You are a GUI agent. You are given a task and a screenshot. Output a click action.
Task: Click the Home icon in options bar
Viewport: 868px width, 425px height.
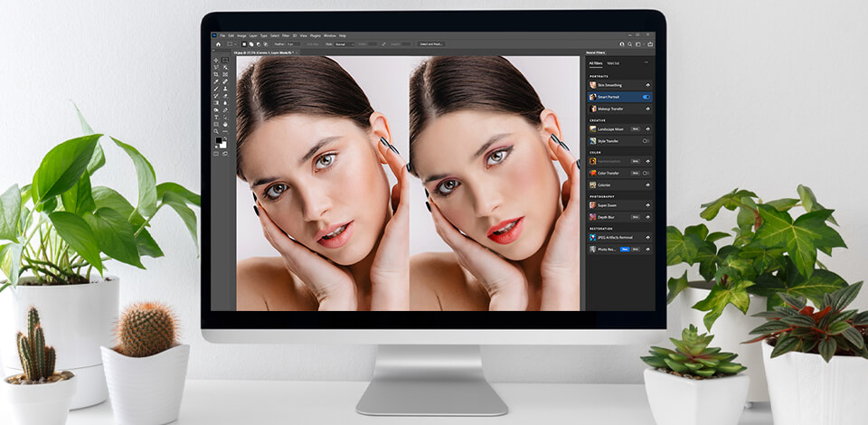(217, 43)
